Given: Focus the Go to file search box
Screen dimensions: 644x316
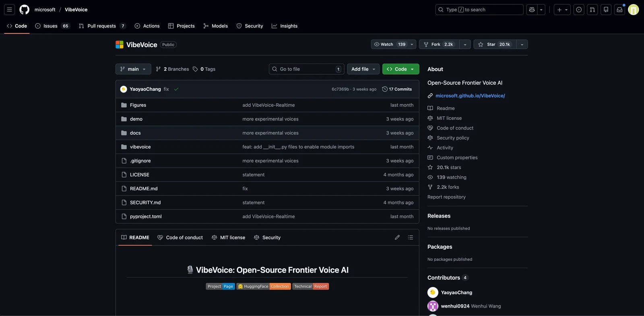Looking at the screenshot, I should point(307,69).
